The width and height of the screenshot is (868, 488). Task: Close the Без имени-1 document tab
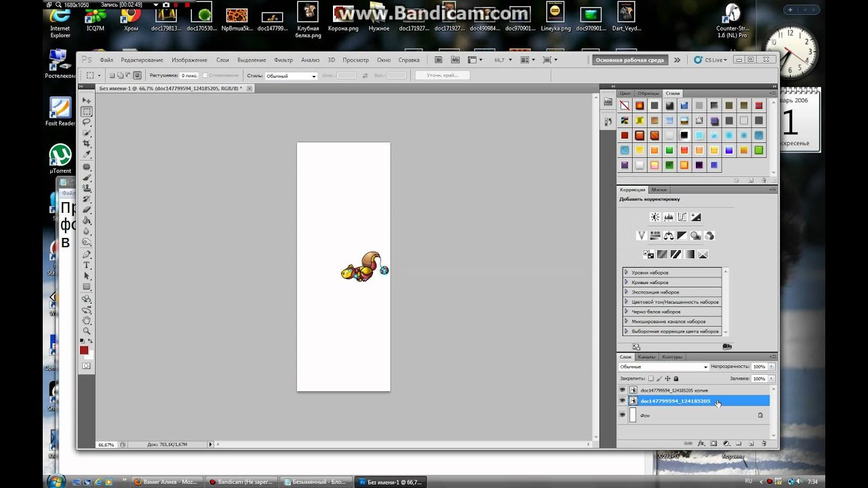tap(250, 88)
